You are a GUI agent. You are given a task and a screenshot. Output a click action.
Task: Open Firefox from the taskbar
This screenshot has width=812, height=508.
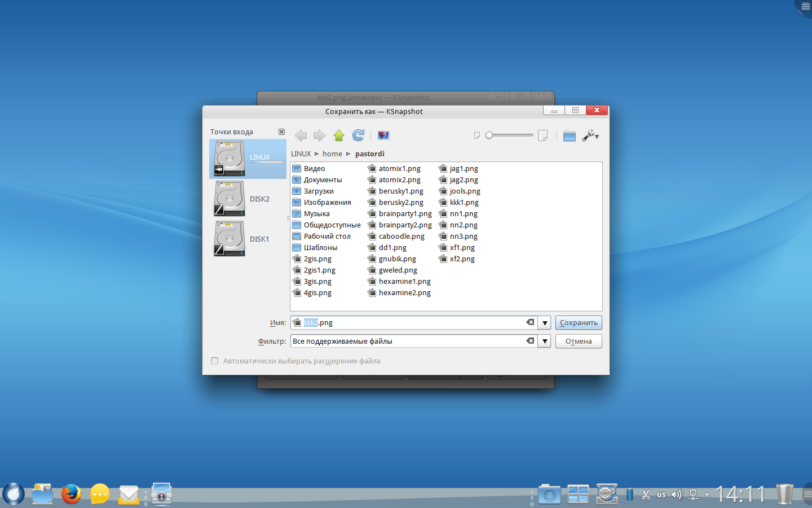[71, 494]
